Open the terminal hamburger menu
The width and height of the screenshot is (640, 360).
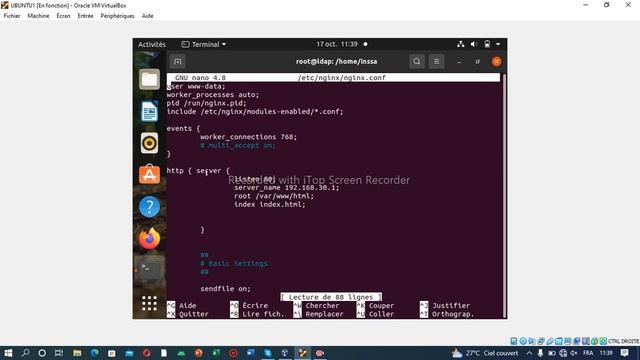[436, 62]
